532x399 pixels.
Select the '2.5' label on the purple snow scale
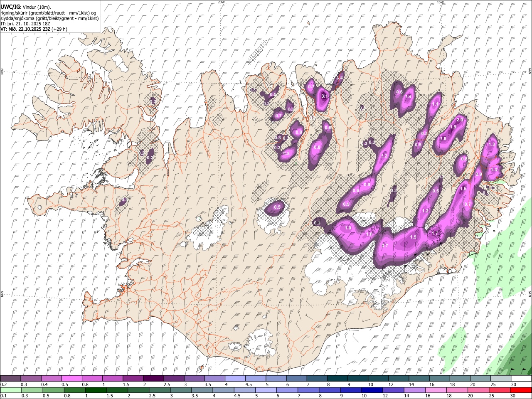click(167, 384)
